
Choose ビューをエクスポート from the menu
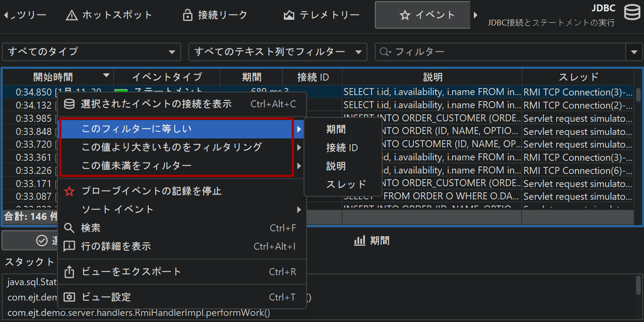coord(131,272)
